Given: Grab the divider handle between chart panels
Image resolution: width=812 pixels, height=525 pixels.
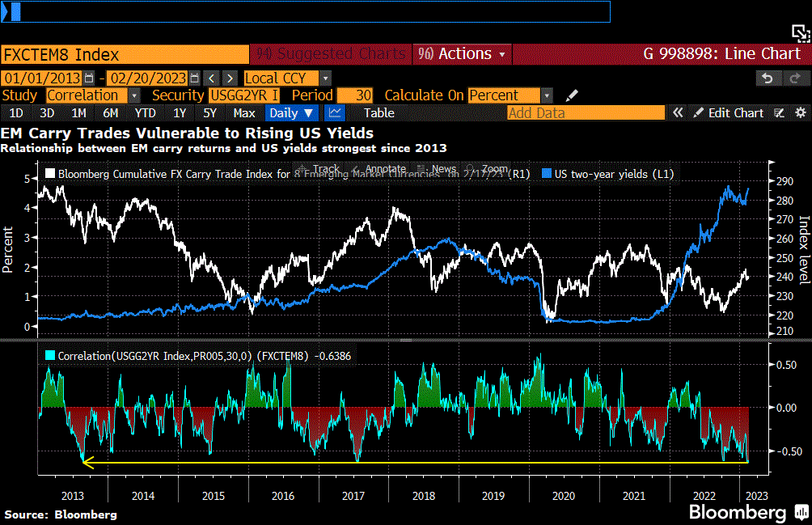Looking at the screenshot, I should coord(406,341).
